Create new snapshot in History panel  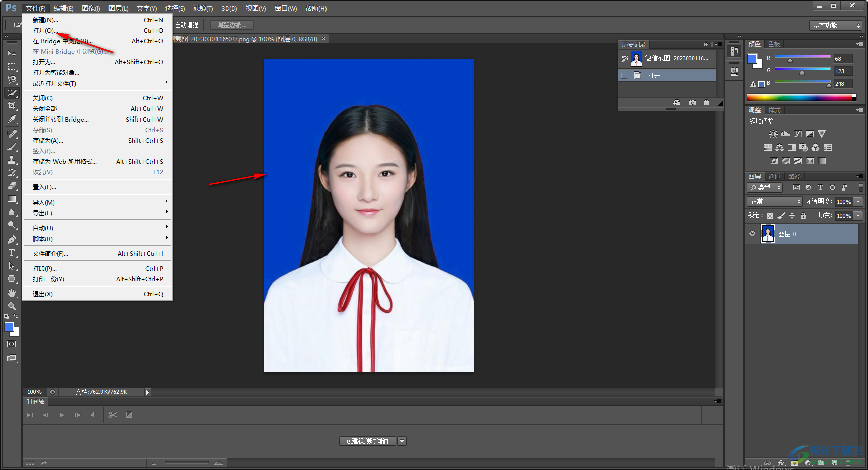tap(692, 103)
